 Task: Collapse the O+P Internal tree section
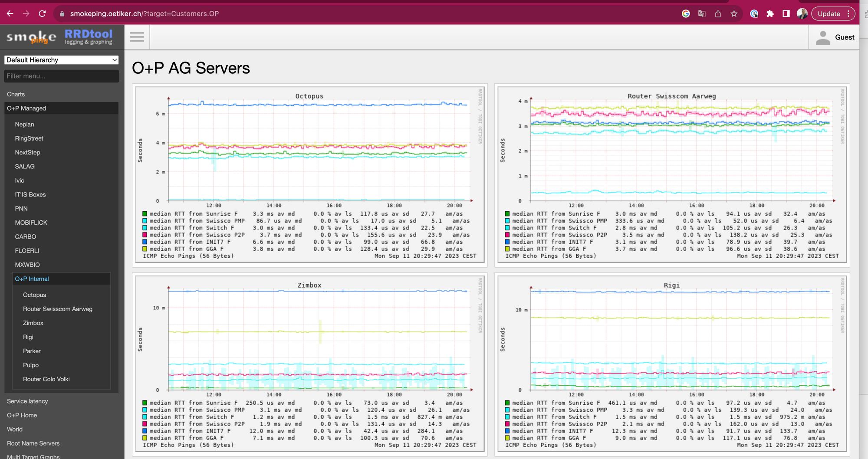coord(32,279)
